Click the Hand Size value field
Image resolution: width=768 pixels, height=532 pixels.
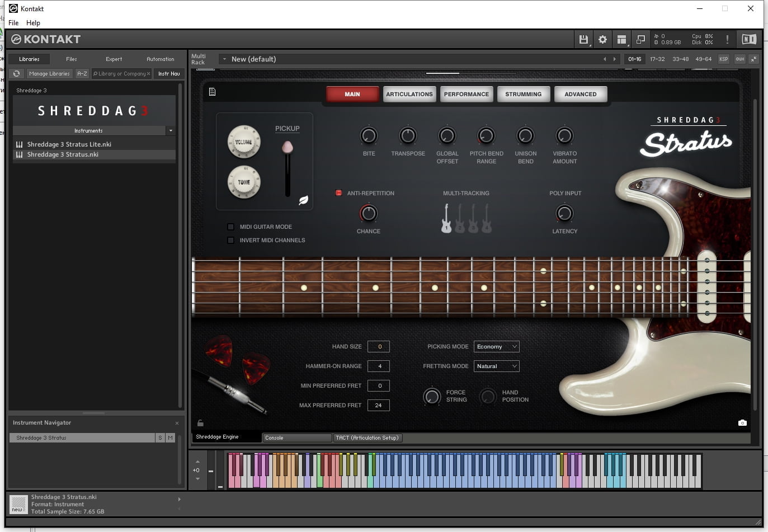[x=379, y=347]
